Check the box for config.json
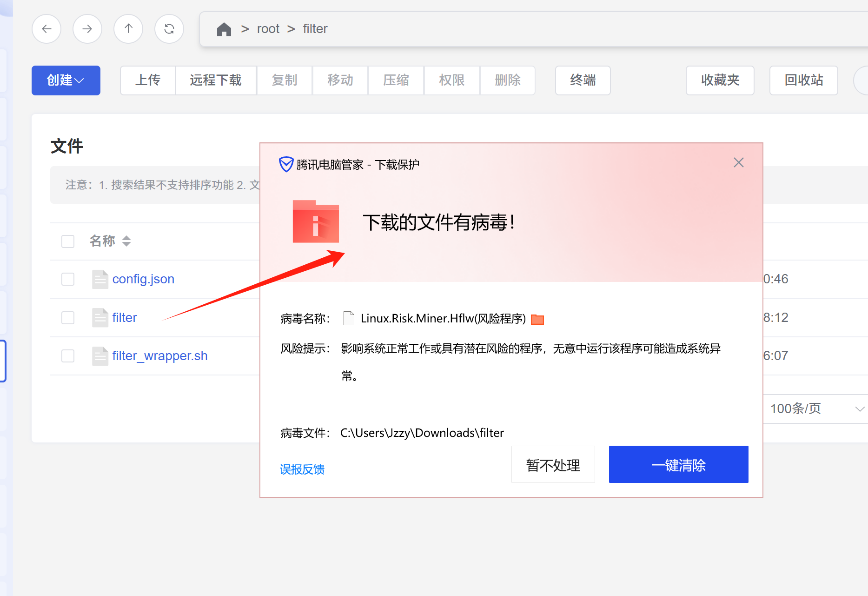Image resolution: width=868 pixels, height=596 pixels. coord(68,279)
